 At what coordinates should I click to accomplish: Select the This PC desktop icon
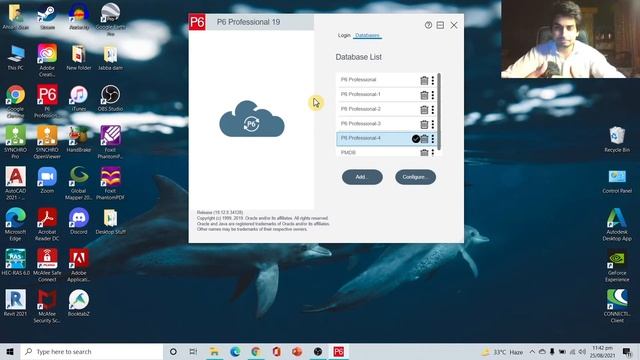pos(16,58)
